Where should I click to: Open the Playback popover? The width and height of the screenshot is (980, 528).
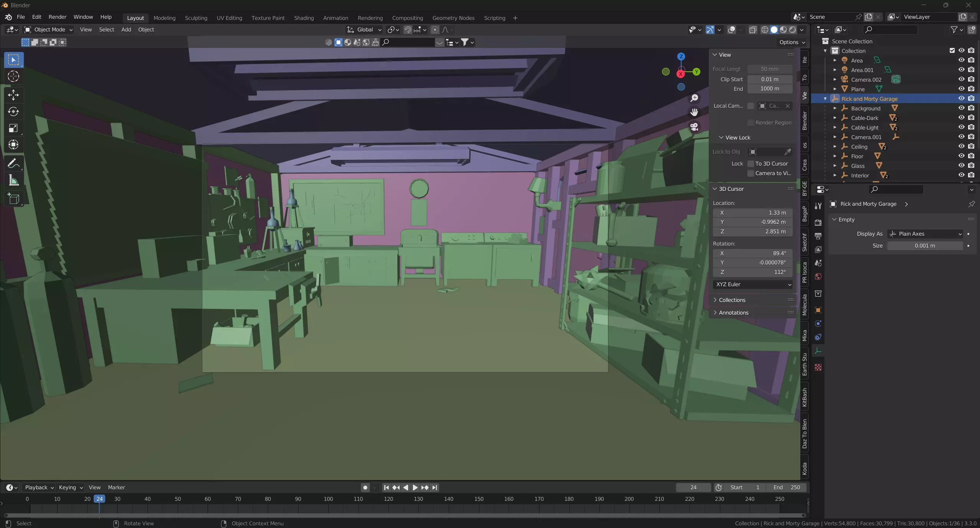39,487
